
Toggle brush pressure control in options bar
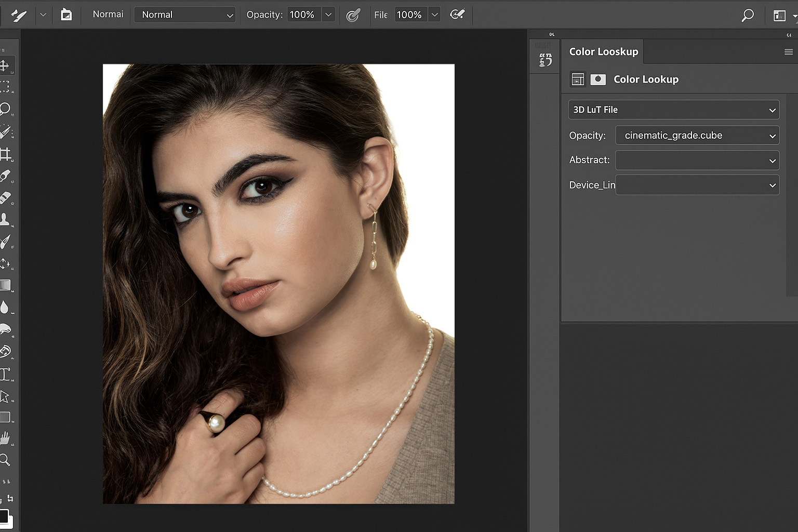(x=354, y=15)
